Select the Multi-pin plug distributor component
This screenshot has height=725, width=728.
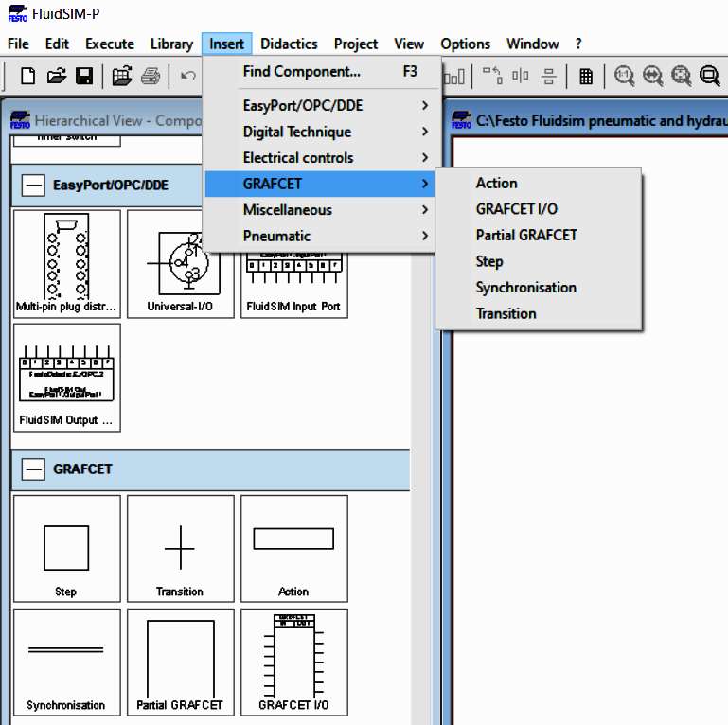67,264
